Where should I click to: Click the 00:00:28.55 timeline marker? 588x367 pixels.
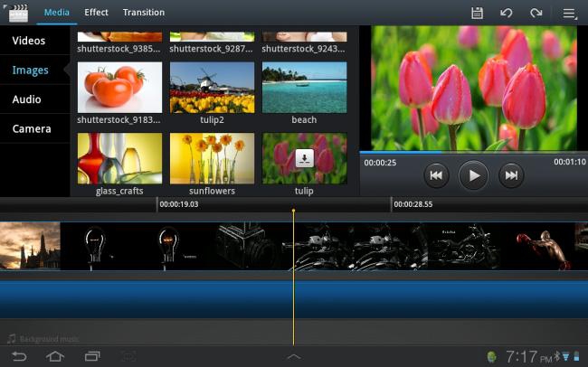(x=413, y=204)
